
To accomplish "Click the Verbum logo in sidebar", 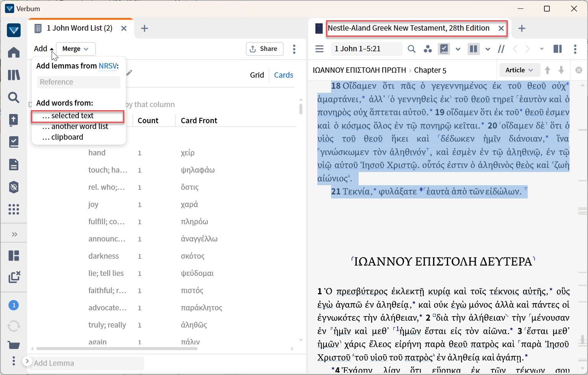I will tap(14, 30).
